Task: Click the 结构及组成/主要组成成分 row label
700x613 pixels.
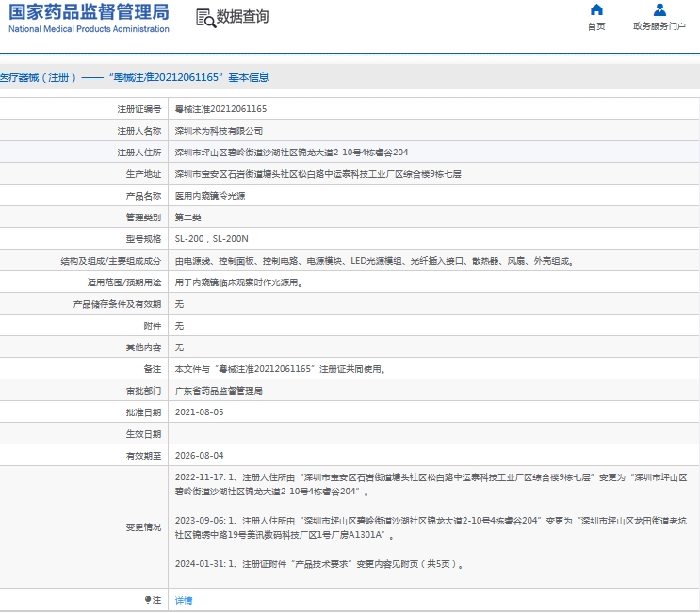Action: coord(111,261)
